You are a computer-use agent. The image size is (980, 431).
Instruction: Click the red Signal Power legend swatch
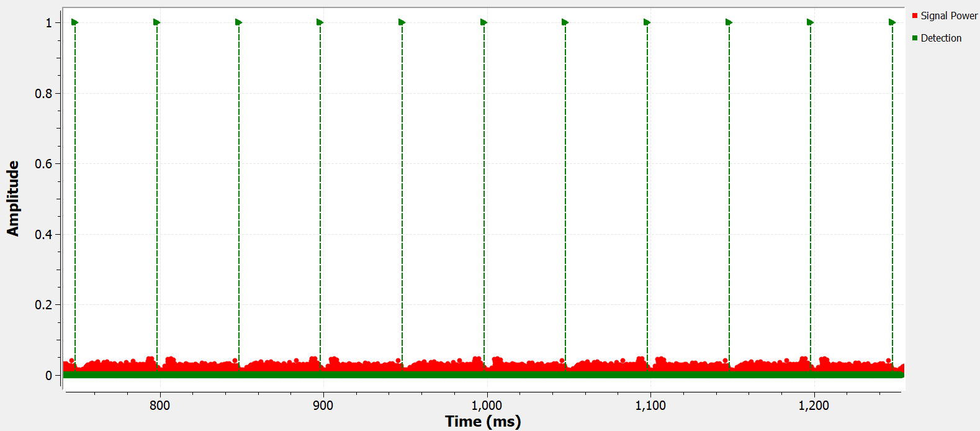click(915, 16)
